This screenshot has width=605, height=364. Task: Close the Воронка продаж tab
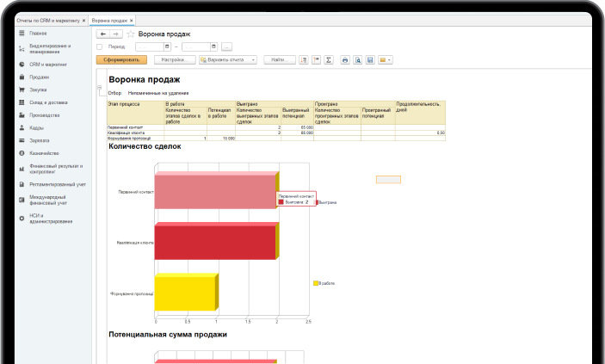tap(131, 21)
